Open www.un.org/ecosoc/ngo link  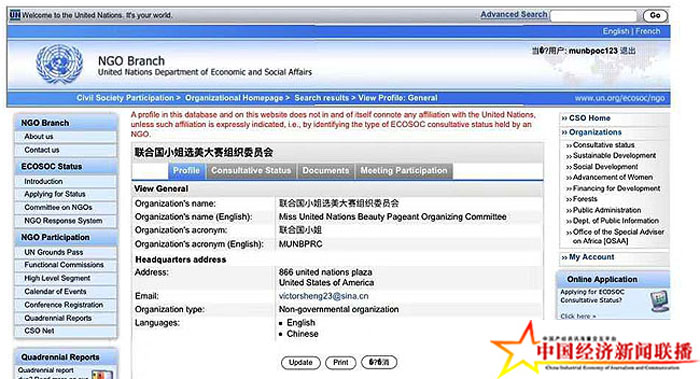[619, 98]
